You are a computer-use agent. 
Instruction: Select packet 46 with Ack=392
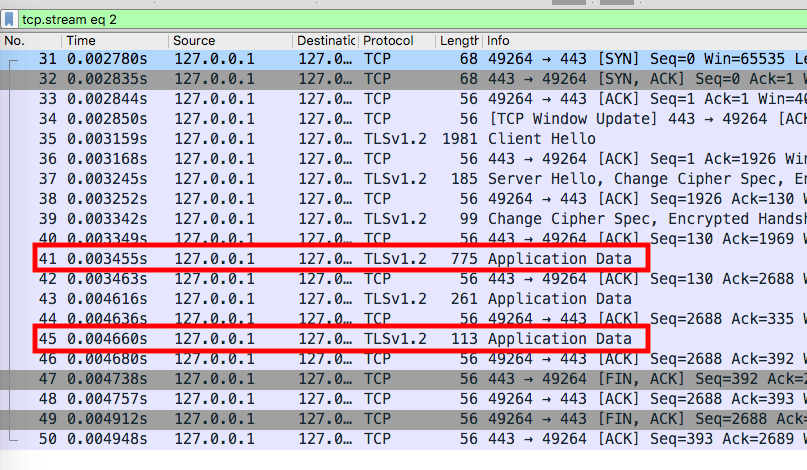pyautogui.click(x=404, y=359)
